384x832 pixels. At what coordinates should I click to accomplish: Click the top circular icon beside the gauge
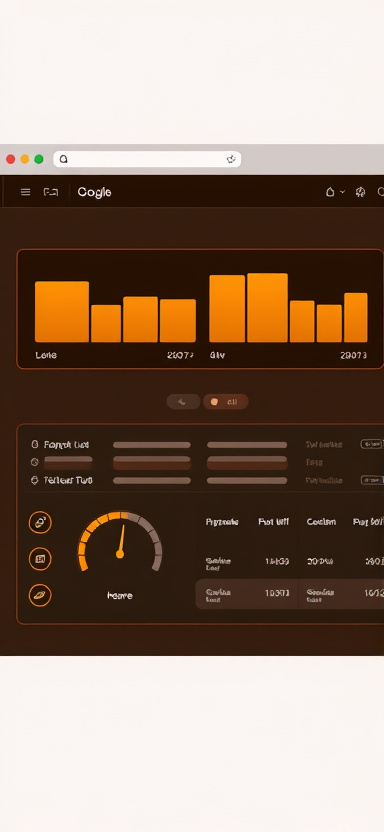point(40,523)
